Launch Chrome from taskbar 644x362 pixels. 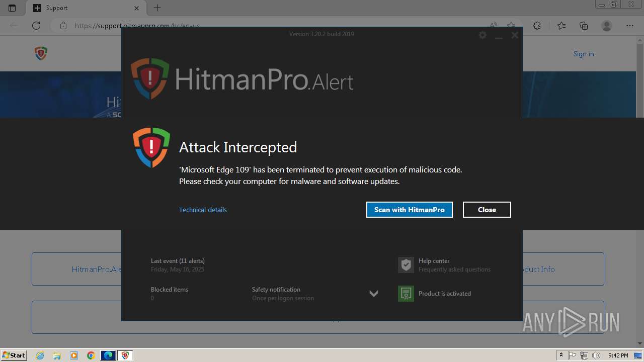(x=91, y=355)
